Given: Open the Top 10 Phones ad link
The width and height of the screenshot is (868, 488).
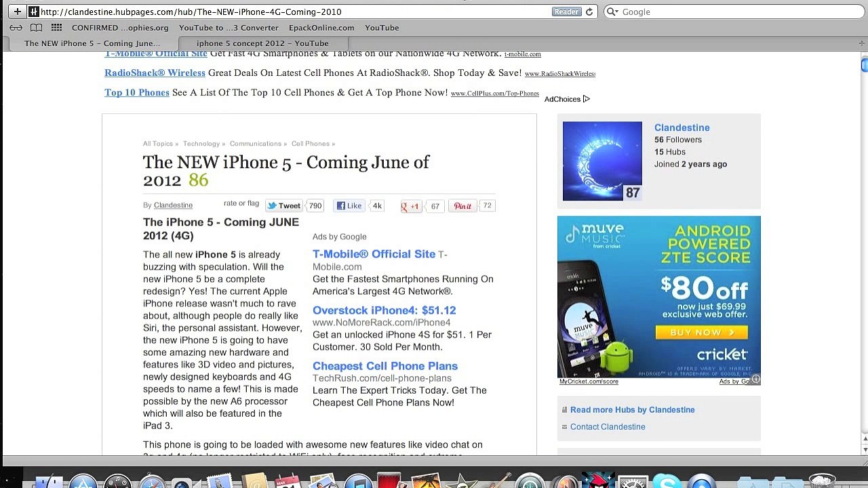Looking at the screenshot, I should (137, 92).
